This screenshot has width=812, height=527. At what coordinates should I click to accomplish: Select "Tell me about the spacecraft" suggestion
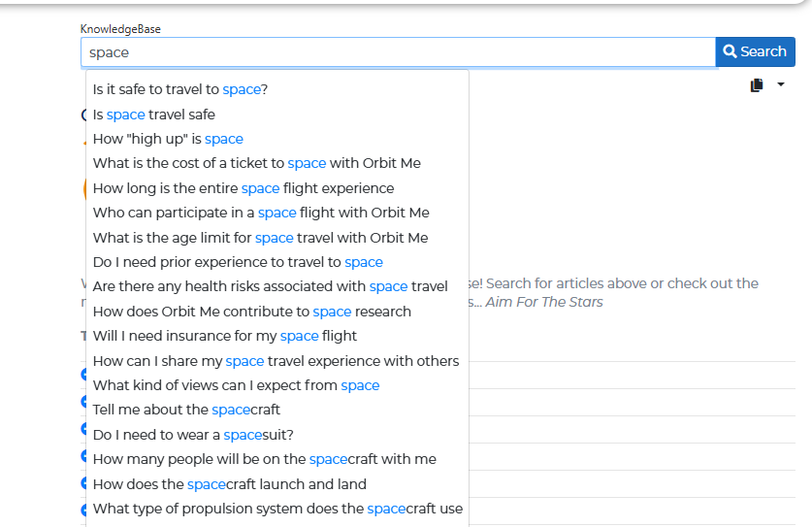(186, 410)
